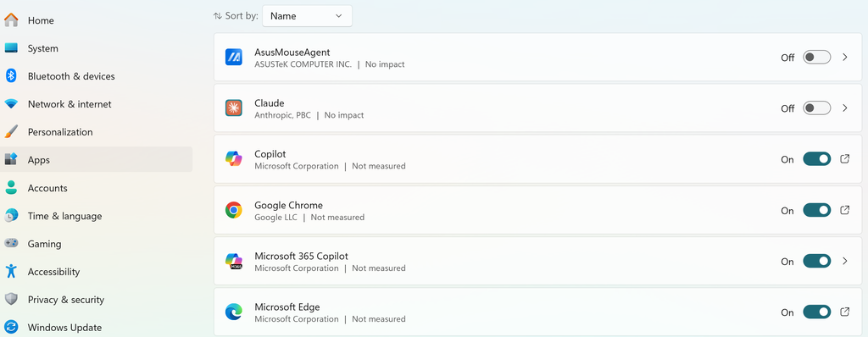The height and width of the screenshot is (337, 868).
Task: Open Windows Update section
Action: pos(97,327)
